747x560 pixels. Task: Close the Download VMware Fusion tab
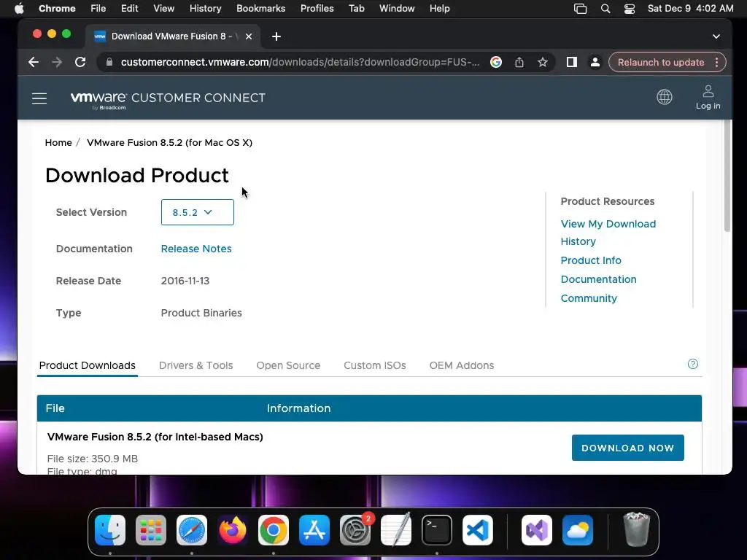(x=249, y=36)
